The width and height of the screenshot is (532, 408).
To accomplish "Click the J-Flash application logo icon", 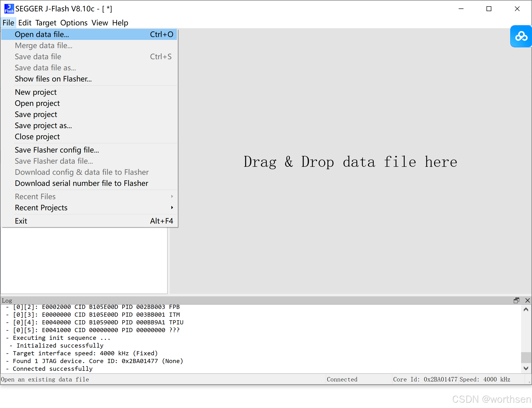I will (9, 9).
